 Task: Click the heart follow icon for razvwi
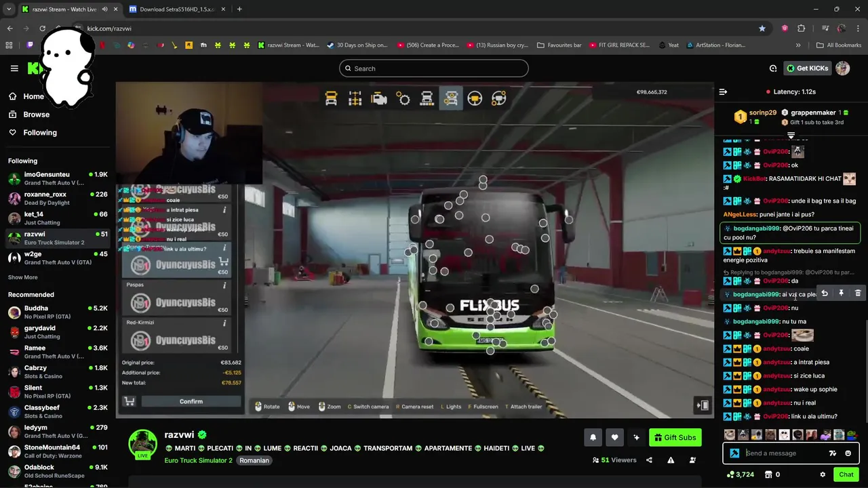[x=614, y=438]
